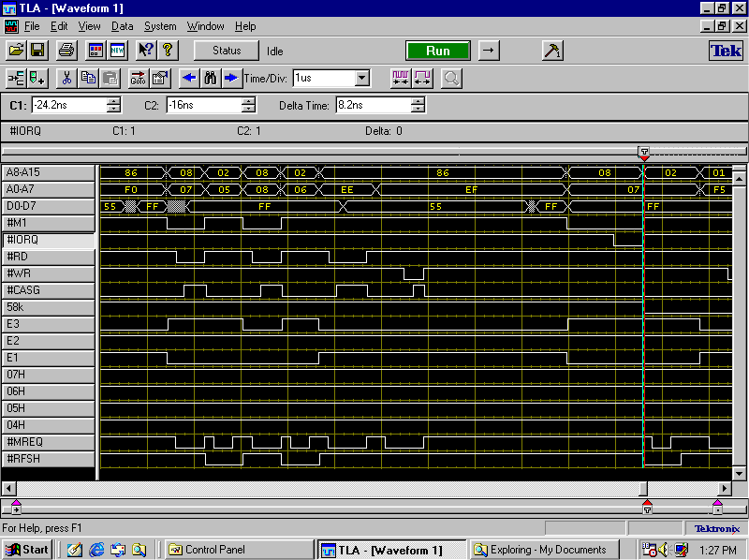Viewport: 749px width, 560px height.
Task: Click the wide-pulse zoom in icon
Action: [x=422, y=79]
